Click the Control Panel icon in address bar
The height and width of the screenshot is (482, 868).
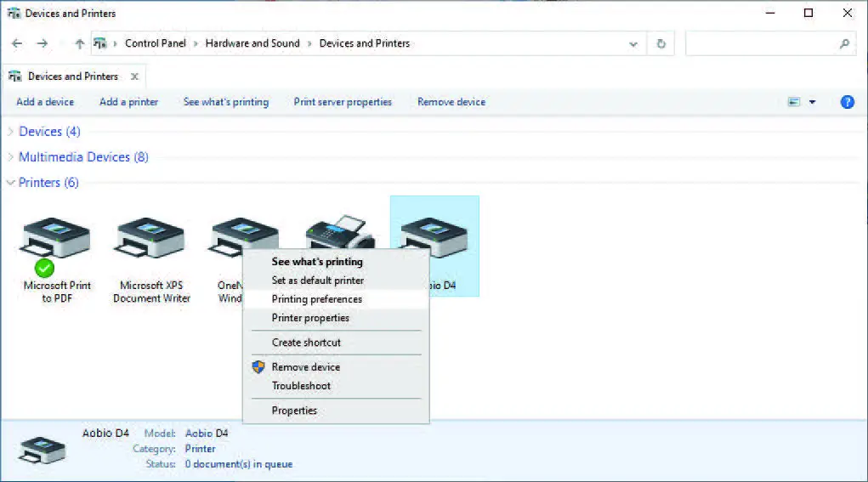tap(99, 43)
